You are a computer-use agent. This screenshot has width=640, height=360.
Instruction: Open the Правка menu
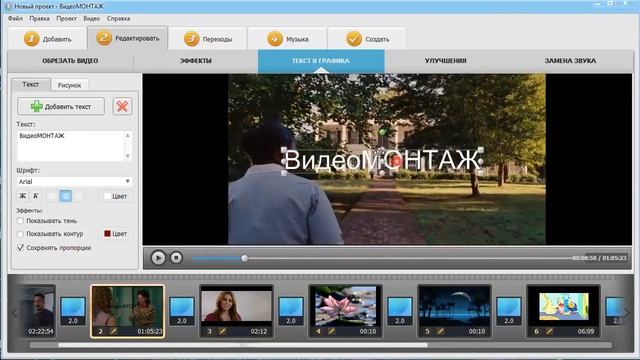[x=39, y=18]
